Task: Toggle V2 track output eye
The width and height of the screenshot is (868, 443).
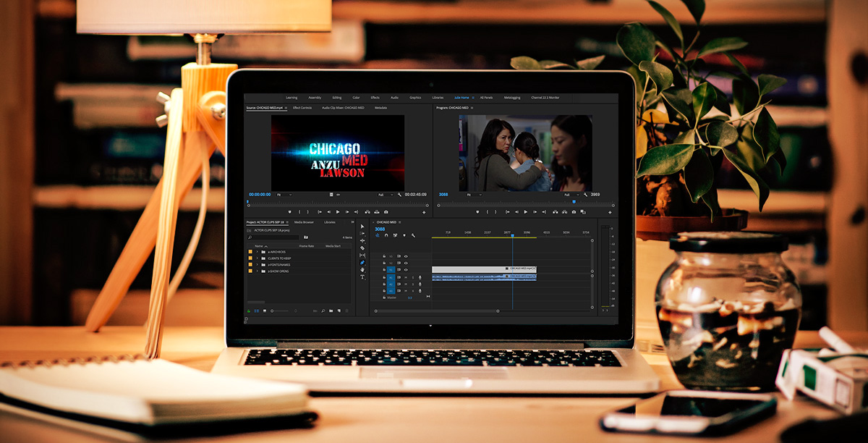Action: [406, 263]
